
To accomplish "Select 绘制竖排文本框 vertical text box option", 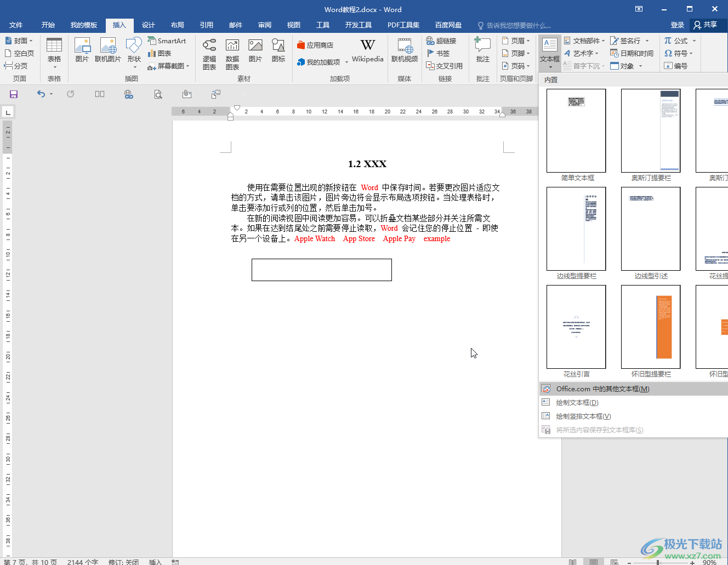I will click(x=634, y=416).
